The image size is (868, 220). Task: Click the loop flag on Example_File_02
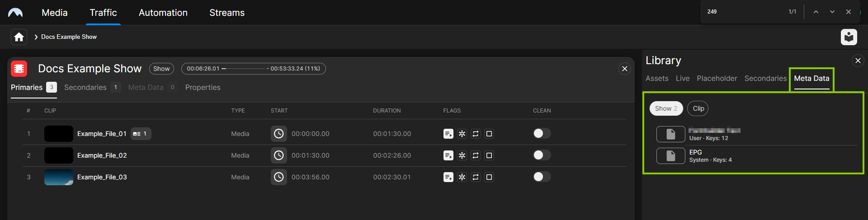pos(476,155)
